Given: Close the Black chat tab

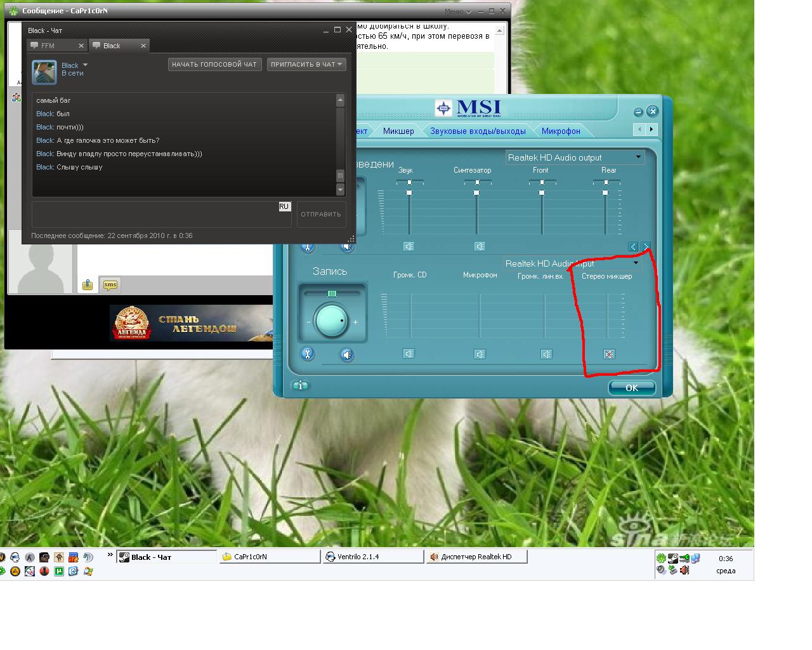Looking at the screenshot, I should (143, 46).
